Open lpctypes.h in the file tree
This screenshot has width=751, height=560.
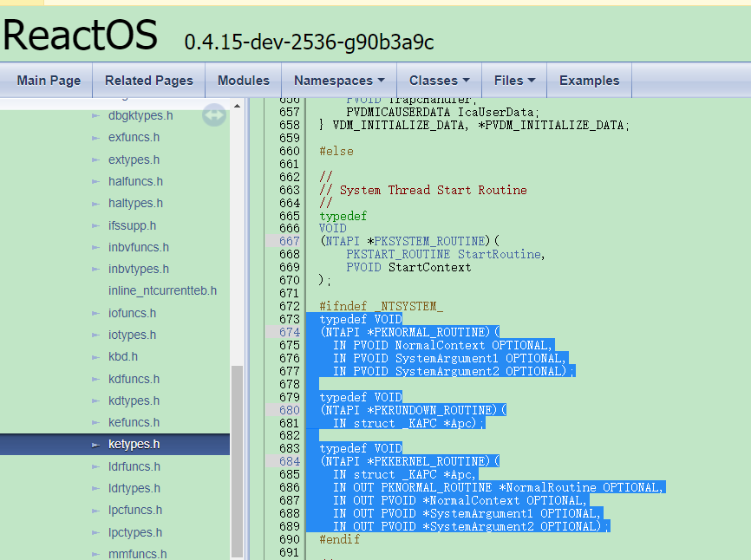[x=135, y=532]
